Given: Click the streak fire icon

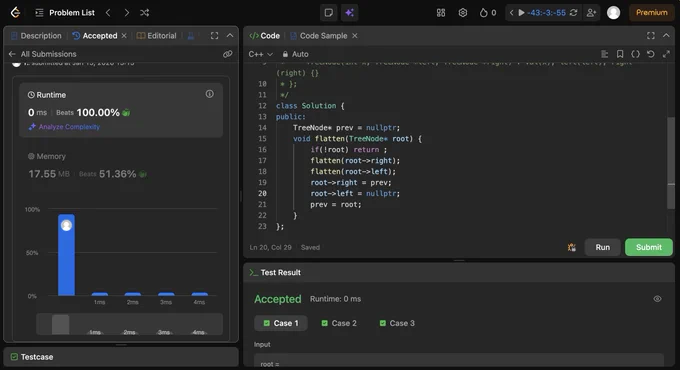Looking at the screenshot, I should 484,13.
